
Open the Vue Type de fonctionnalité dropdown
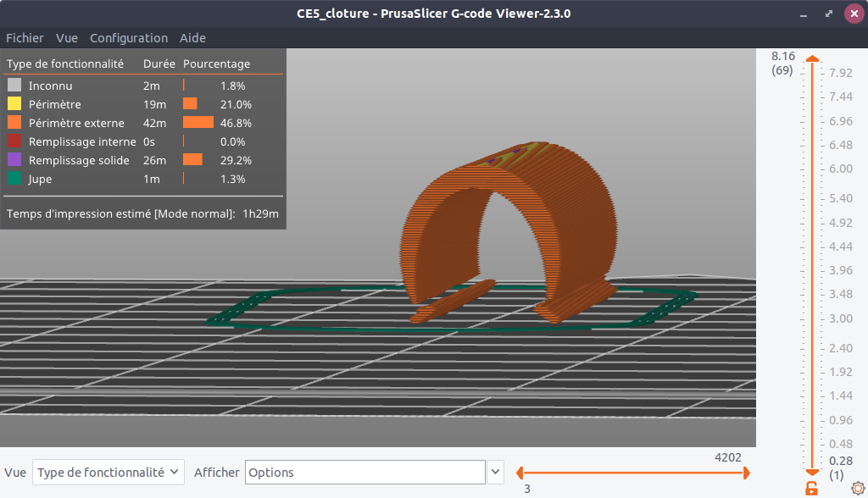tap(108, 473)
